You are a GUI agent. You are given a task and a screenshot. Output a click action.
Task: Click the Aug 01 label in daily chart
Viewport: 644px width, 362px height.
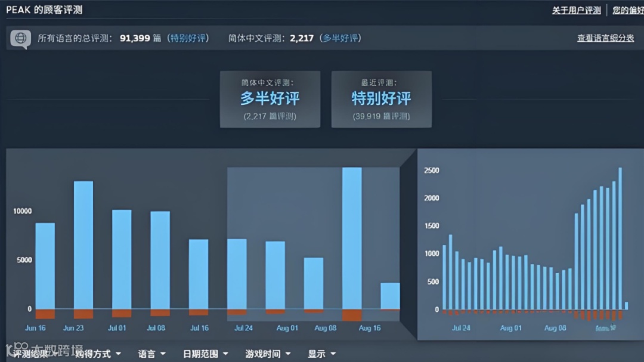tap(510, 328)
